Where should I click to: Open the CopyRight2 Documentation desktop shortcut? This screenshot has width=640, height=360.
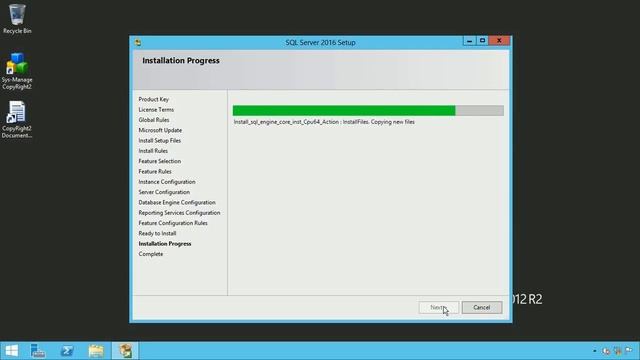(x=17, y=120)
